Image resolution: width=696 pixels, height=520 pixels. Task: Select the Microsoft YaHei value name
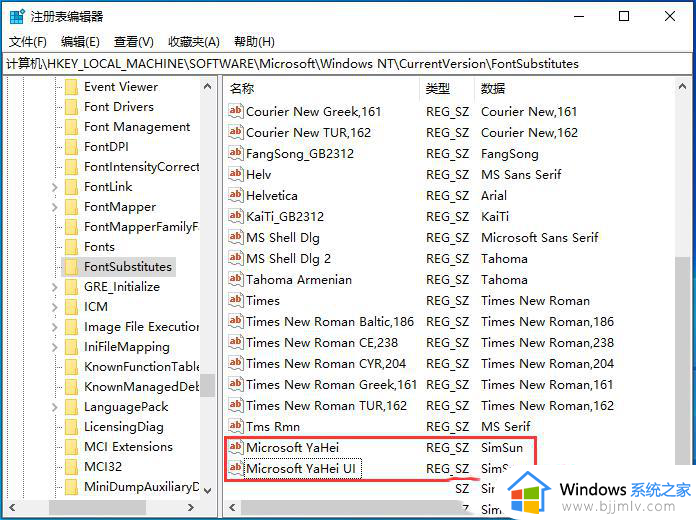(x=293, y=448)
